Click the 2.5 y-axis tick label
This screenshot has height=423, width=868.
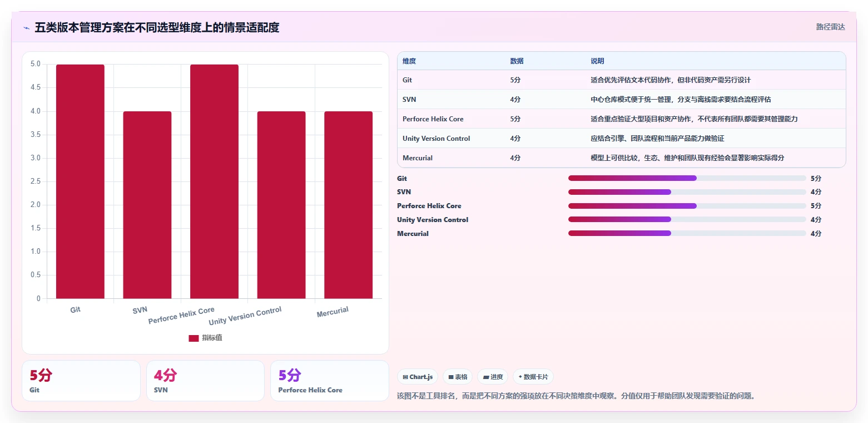35,181
